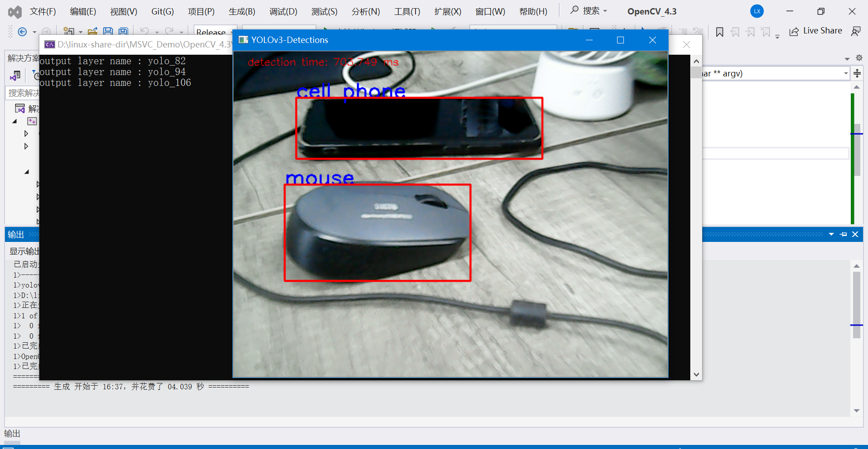Expand the first collapsed Solution Explorer node
The width and height of the screenshot is (868, 449).
[26, 133]
